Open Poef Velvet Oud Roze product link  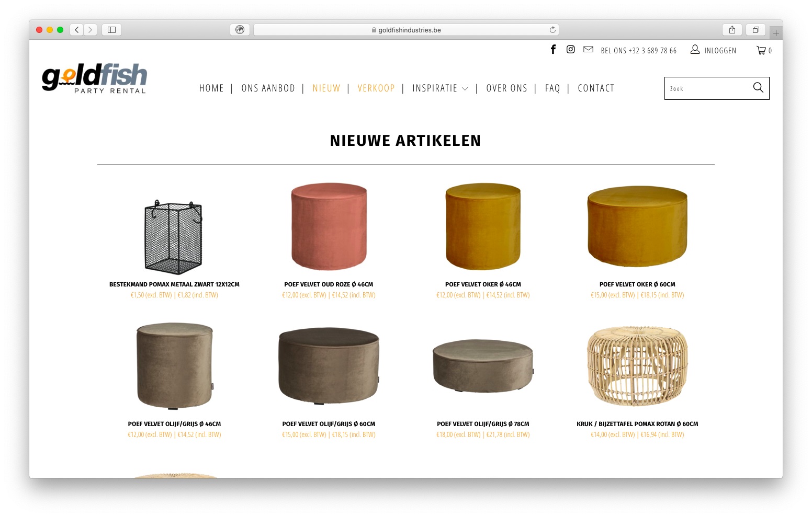tap(329, 284)
